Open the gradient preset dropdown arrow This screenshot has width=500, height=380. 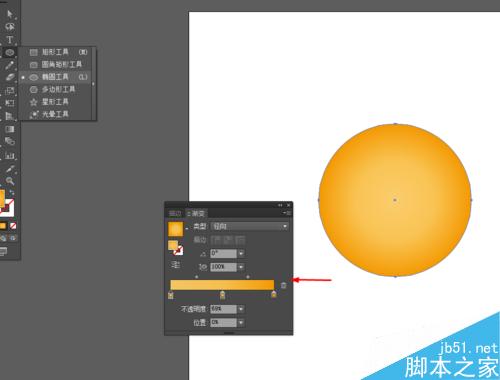tap(187, 229)
